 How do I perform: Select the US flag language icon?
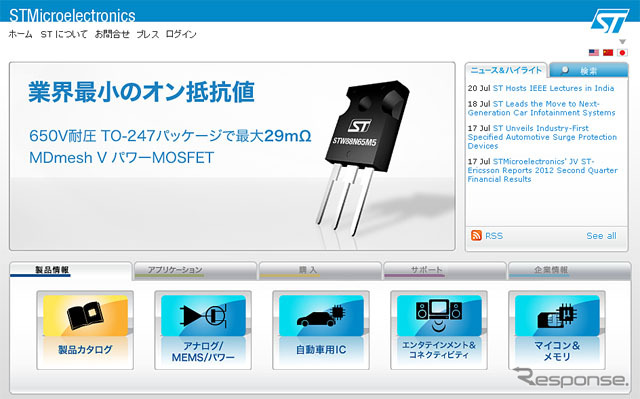594,53
